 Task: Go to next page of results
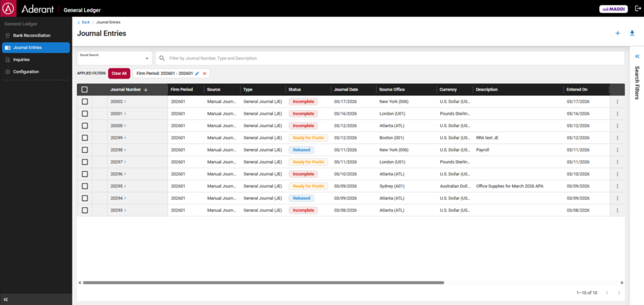[x=619, y=292]
